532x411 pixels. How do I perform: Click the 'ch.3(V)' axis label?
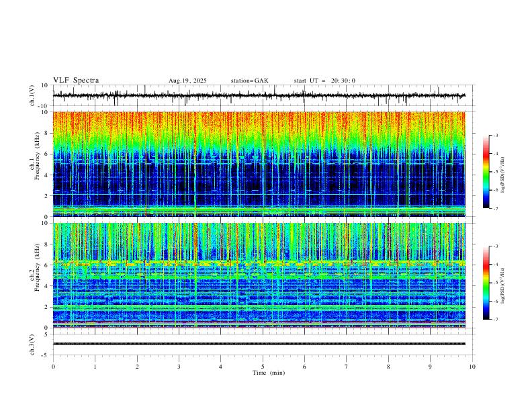(32, 345)
